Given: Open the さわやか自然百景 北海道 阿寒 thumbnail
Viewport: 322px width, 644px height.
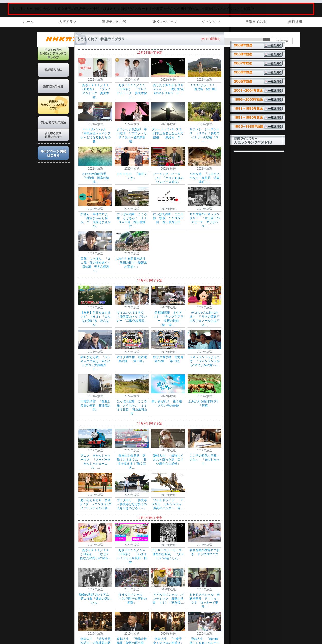Looking at the screenshot, I should tap(95, 156).
